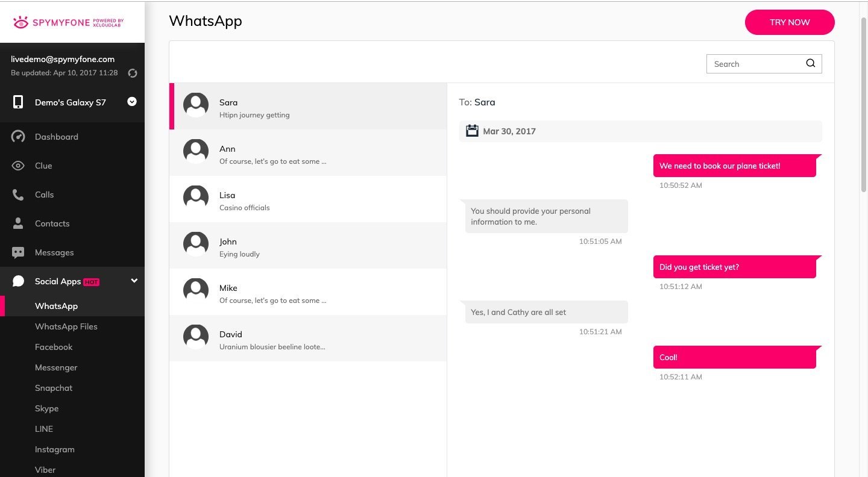Screen dimensions: 868x477
Task: Click the refresh sync icon beside update time
Action: pyautogui.click(x=133, y=73)
